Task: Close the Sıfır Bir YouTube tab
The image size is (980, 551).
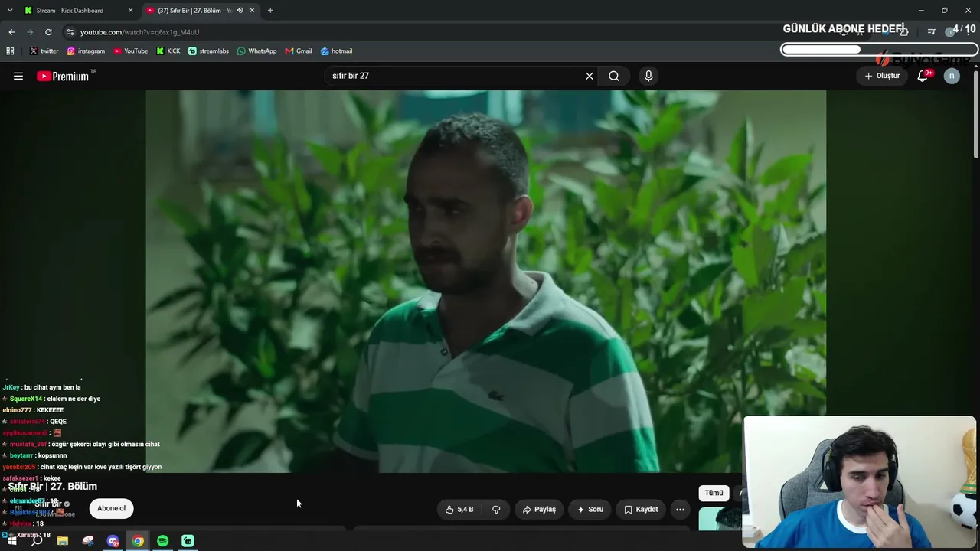Action: click(x=252, y=11)
